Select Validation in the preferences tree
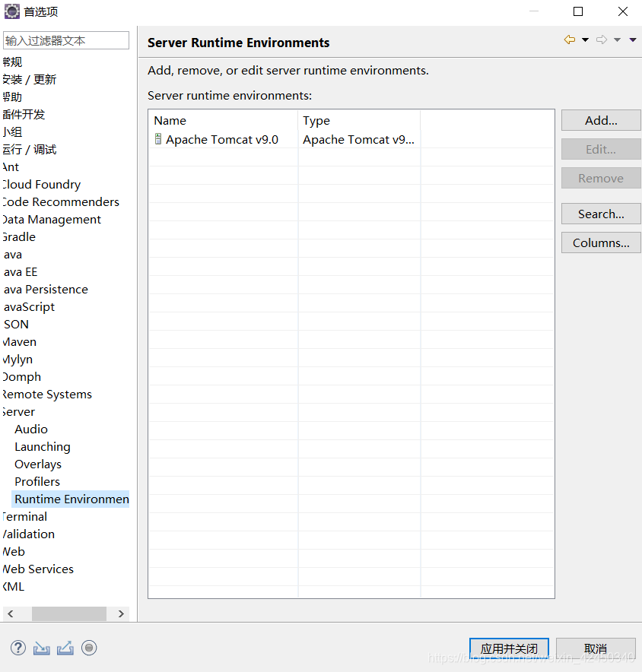This screenshot has height=672, width=642. pos(29,534)
